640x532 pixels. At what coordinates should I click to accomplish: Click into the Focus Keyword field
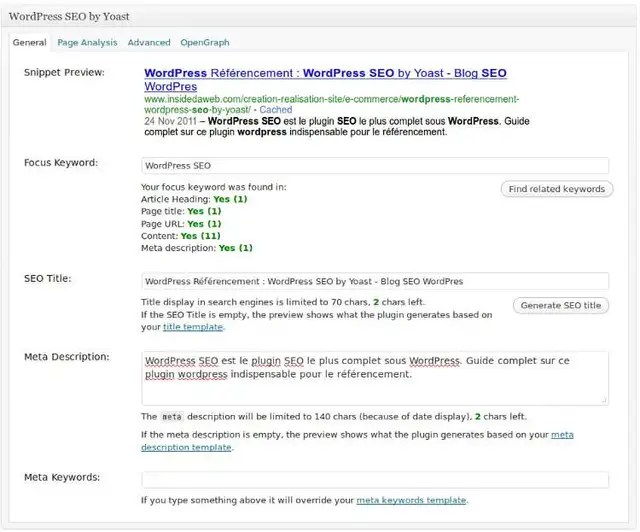[x=375, y=166]
